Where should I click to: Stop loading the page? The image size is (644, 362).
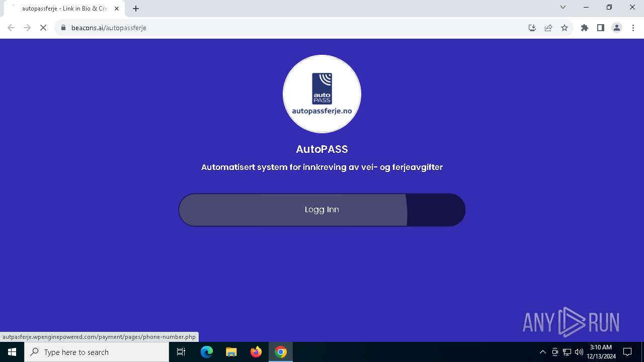[43, 28]
